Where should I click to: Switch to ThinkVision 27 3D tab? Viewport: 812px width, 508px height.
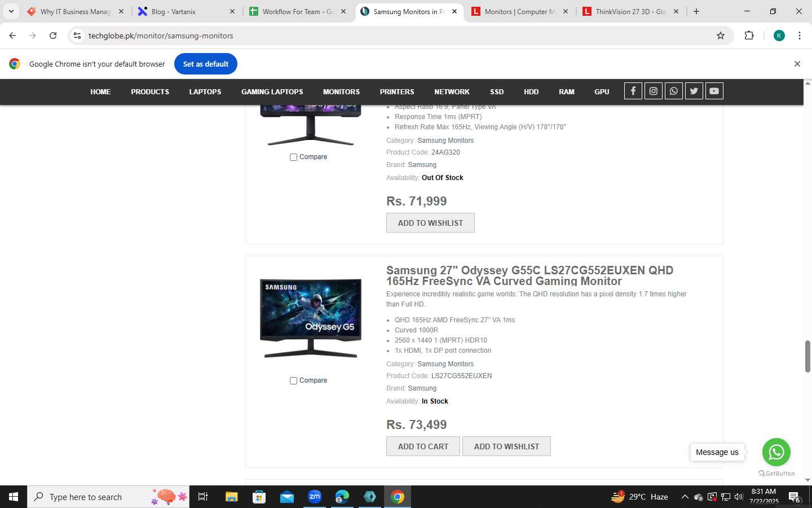click(630, 11)
